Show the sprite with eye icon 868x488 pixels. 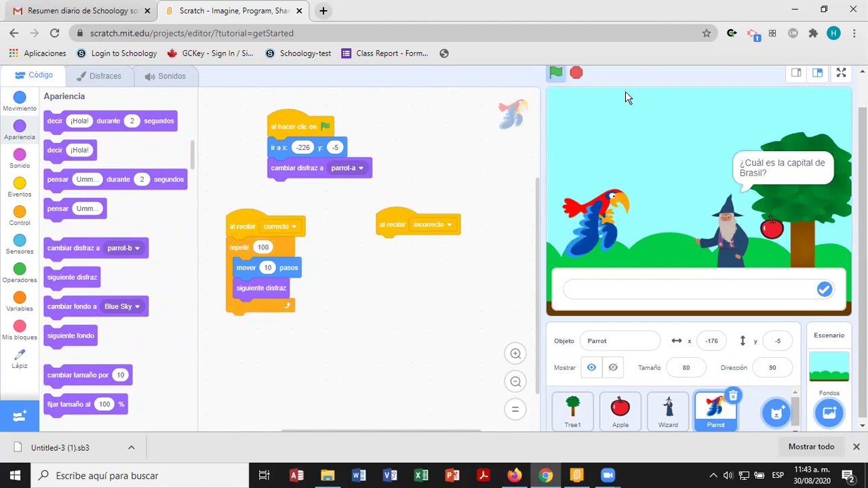point(591,367)
